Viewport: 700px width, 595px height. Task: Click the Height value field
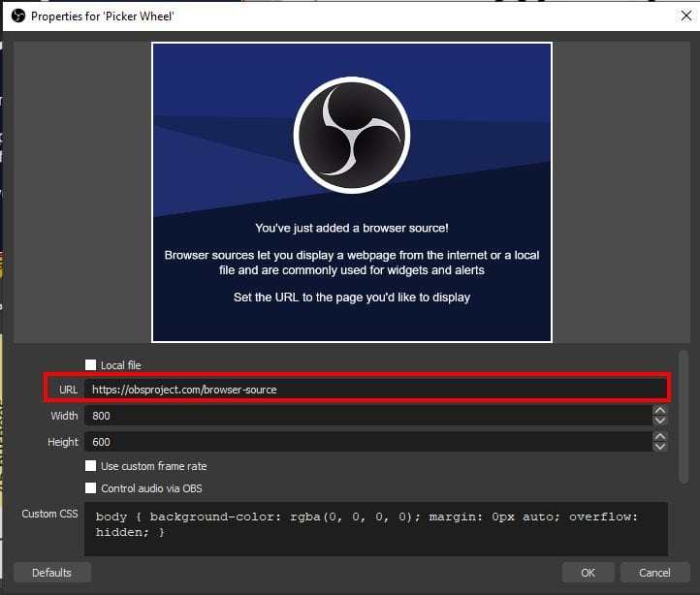point(366,442)
